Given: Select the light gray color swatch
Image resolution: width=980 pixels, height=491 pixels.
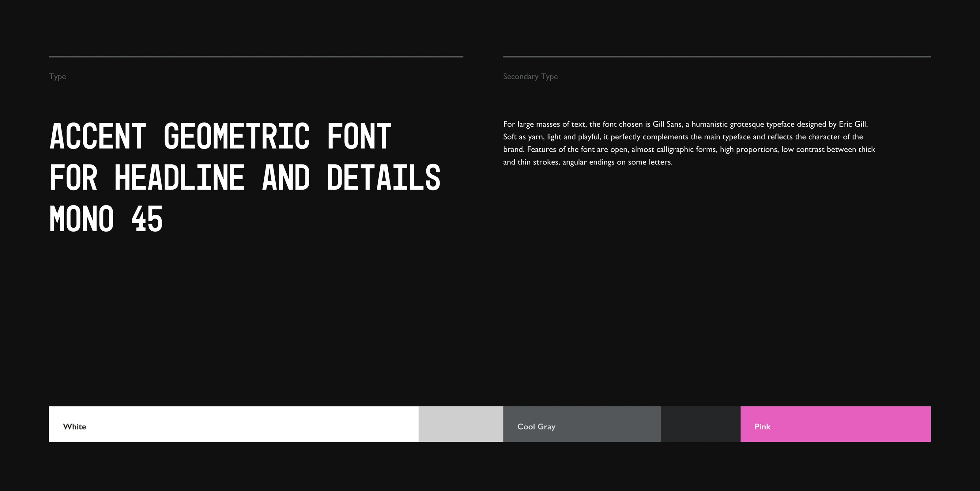Looking at the screenshot, I should click(461, 424).
